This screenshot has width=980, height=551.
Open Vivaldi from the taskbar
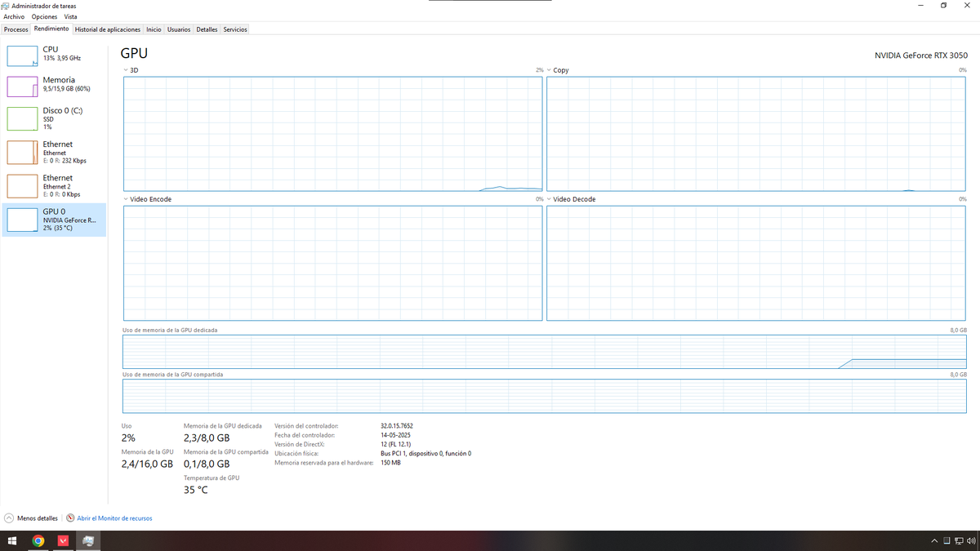[63, 540]
